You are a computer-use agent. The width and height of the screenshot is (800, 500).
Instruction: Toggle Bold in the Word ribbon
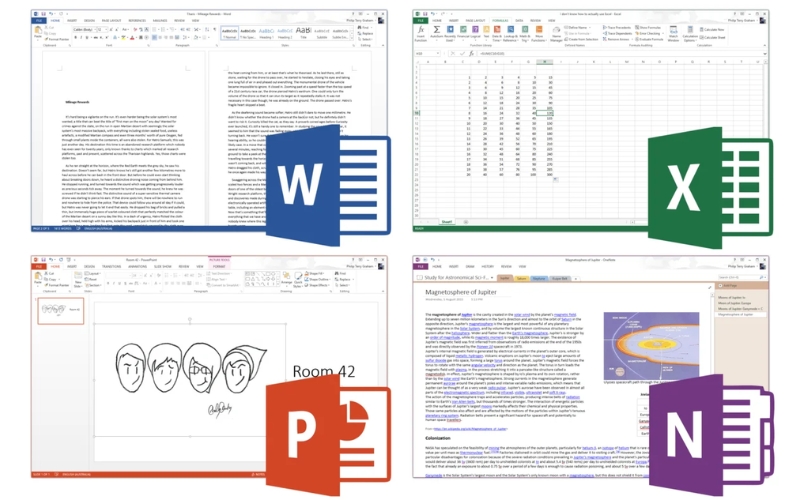coord(76,37)
